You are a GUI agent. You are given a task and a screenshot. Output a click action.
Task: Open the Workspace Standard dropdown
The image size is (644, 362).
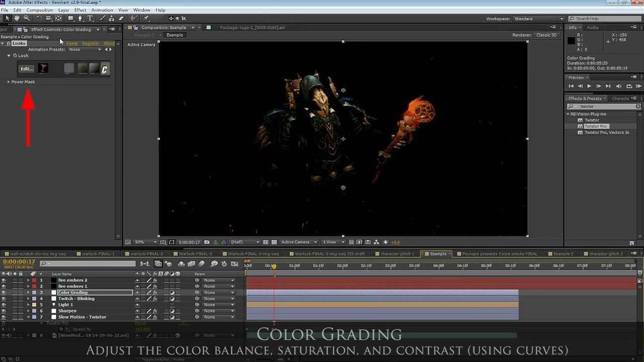point(538,19)
